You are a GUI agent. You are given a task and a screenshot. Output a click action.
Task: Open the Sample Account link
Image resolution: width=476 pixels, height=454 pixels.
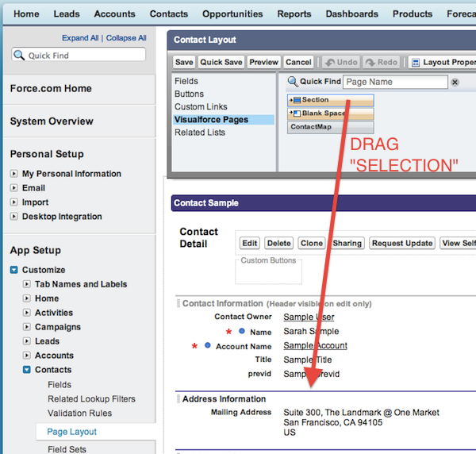tap(316, 345)
